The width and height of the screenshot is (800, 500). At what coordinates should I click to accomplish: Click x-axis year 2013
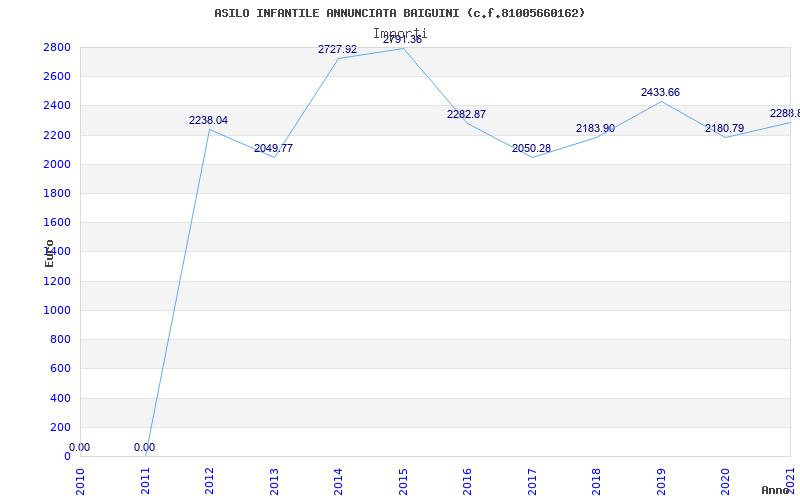[274, 481]
